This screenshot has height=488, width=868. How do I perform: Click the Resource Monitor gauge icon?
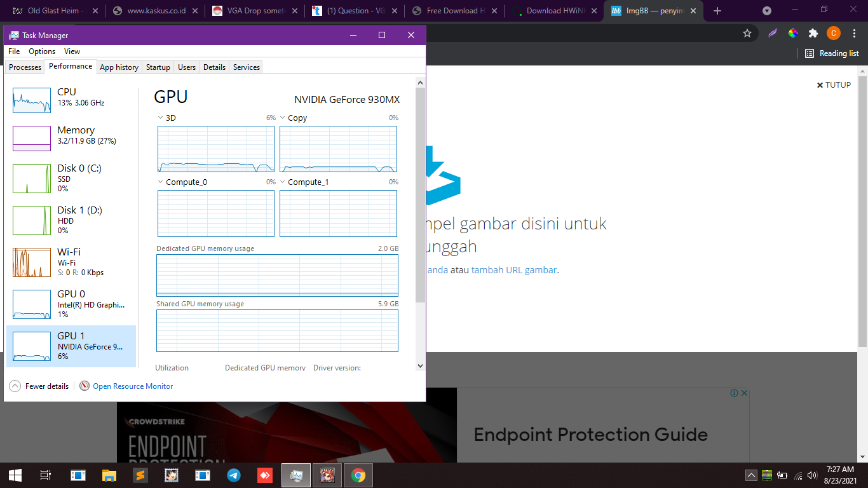point(85,386)
